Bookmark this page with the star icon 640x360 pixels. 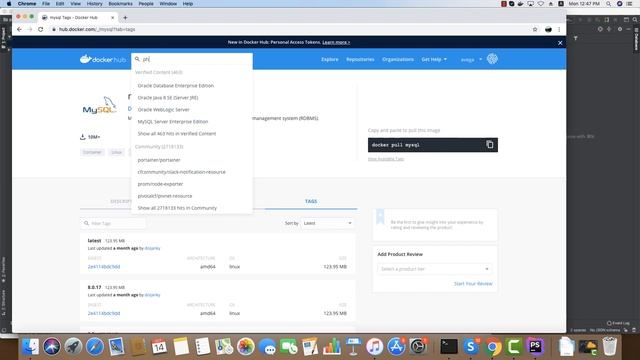click(535, 29)
